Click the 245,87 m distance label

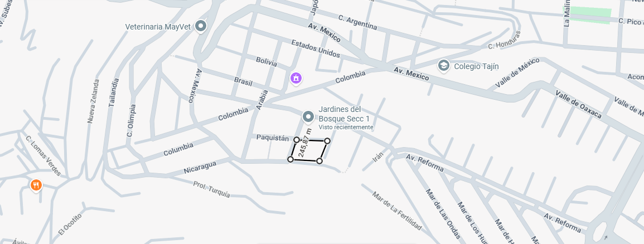(305, 143)
